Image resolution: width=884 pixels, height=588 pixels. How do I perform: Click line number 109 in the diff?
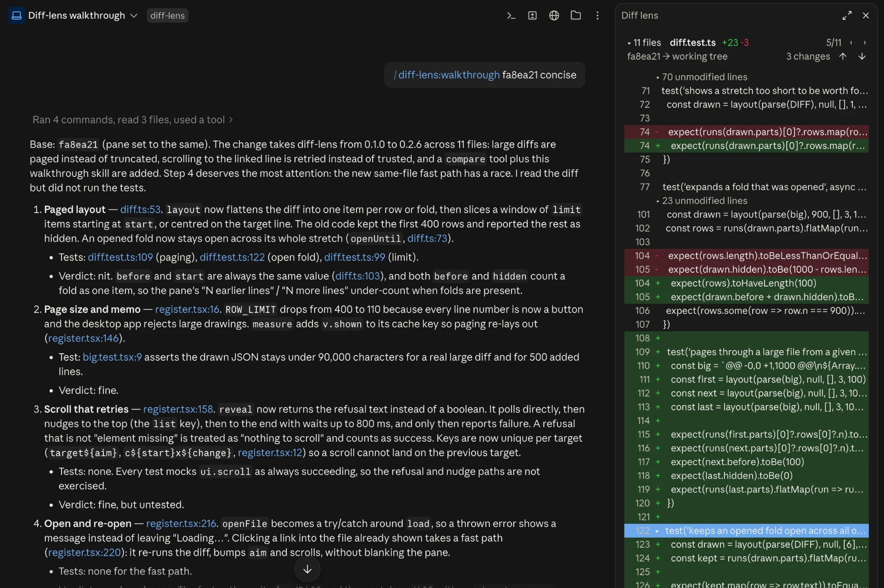coord(642,352)
